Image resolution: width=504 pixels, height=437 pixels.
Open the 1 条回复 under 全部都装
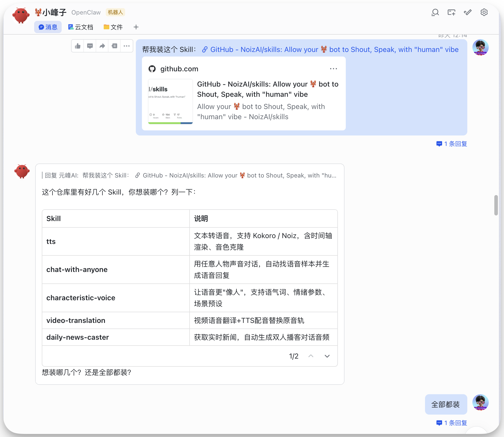pos(452,423)
